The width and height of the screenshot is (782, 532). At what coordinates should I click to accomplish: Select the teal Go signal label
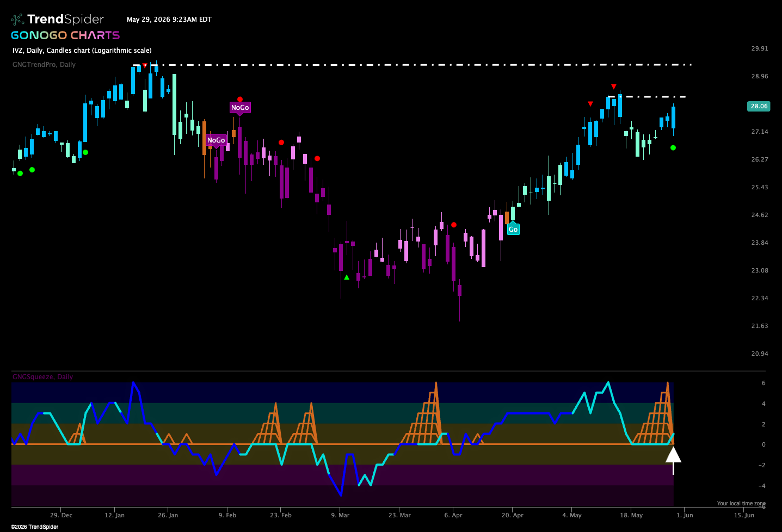coord(513,229)
